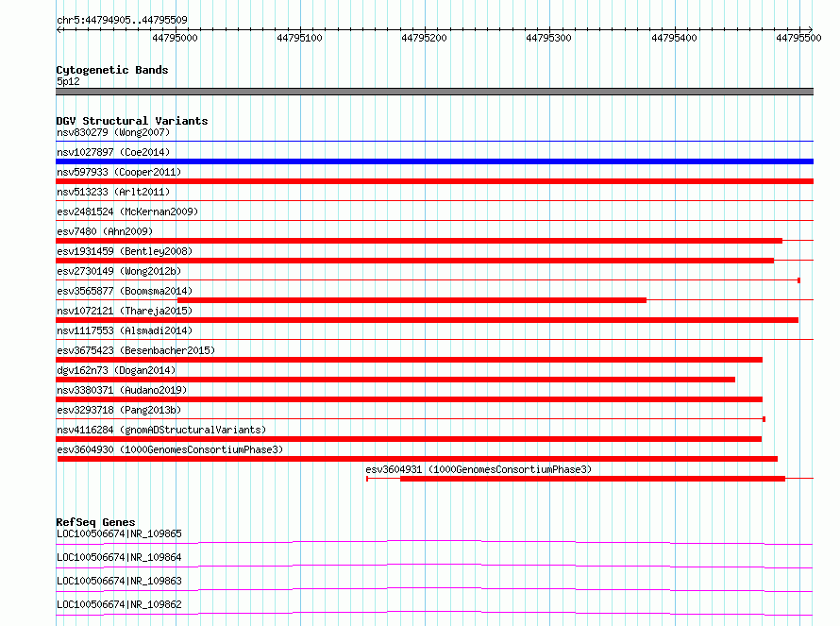Open variant esv2481524 (McKernan2009) label

127,211
